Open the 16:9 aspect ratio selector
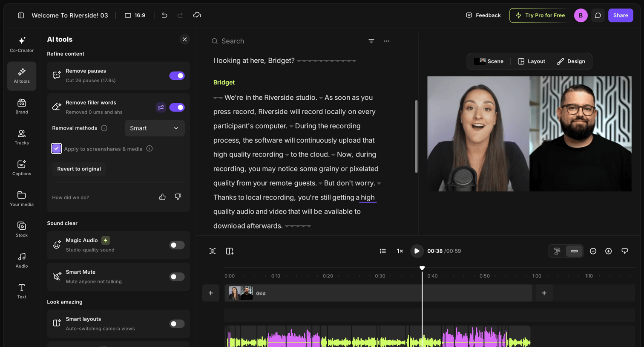 [x=135, y=15]
